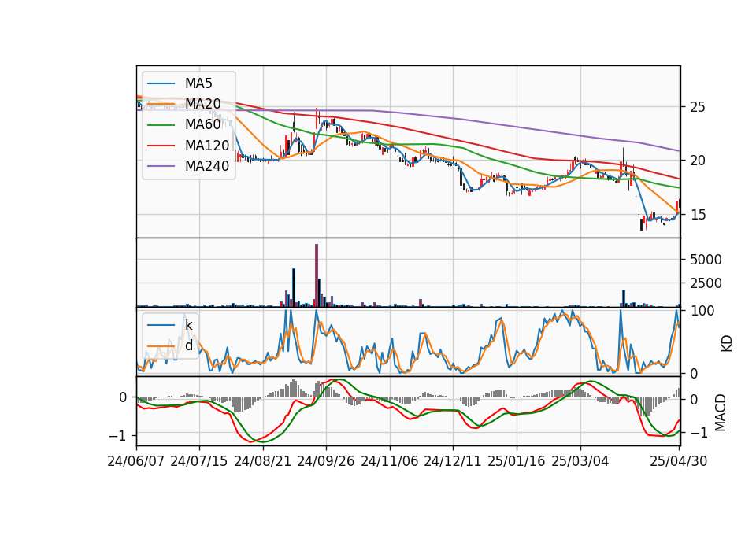
Task: Click the 24/07/15 date axis label
Action: coord(199,461)
